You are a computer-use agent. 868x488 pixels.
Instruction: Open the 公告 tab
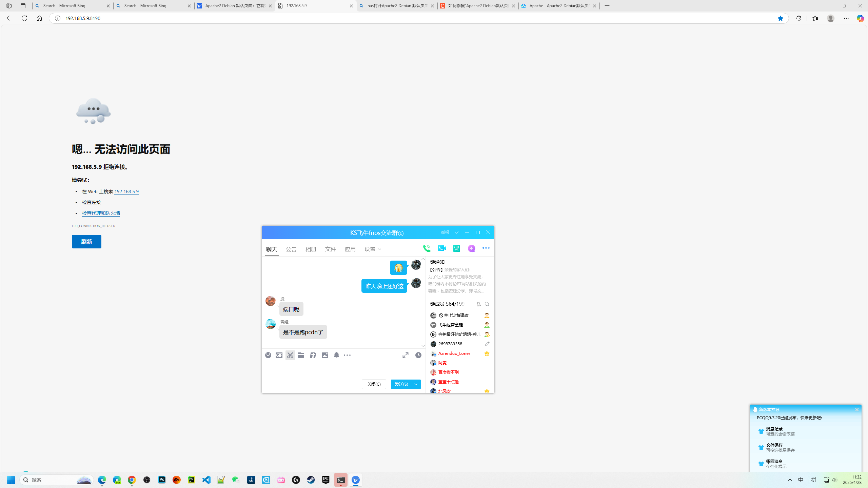pyautogui.click(x=291, y=249)
